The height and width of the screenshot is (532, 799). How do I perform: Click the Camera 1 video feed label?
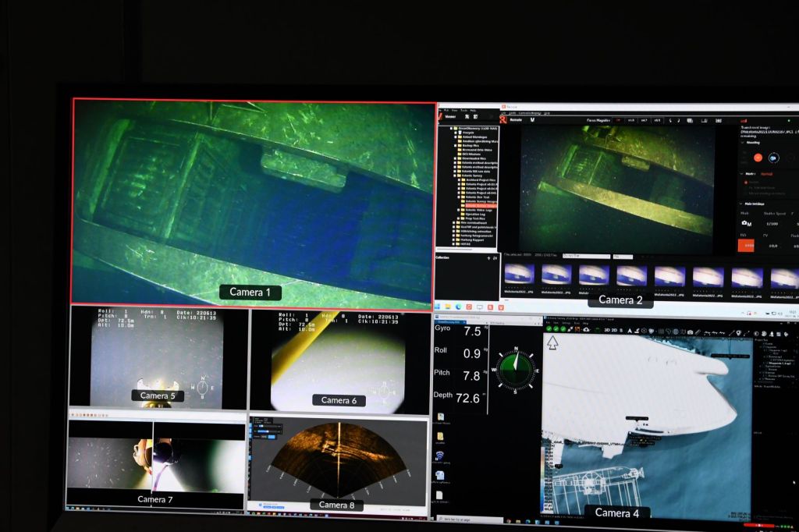coord(250,293)
